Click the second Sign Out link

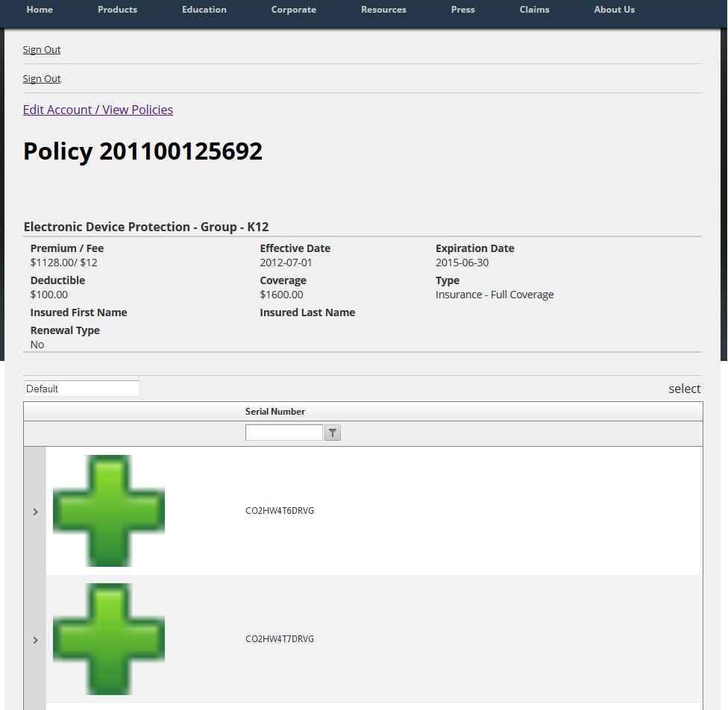42,79
